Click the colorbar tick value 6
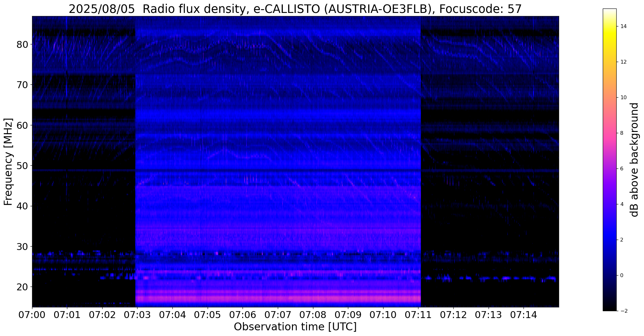 pyautogui.click(x=621, y=169)
